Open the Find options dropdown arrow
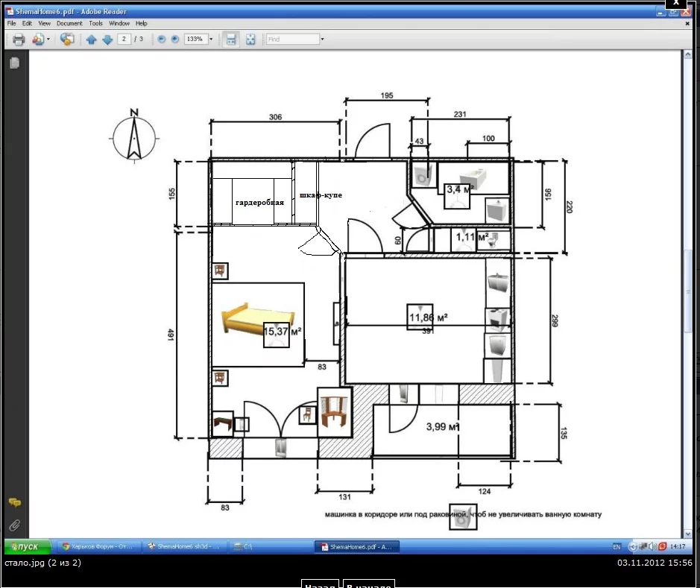 [x=322, y=39]
